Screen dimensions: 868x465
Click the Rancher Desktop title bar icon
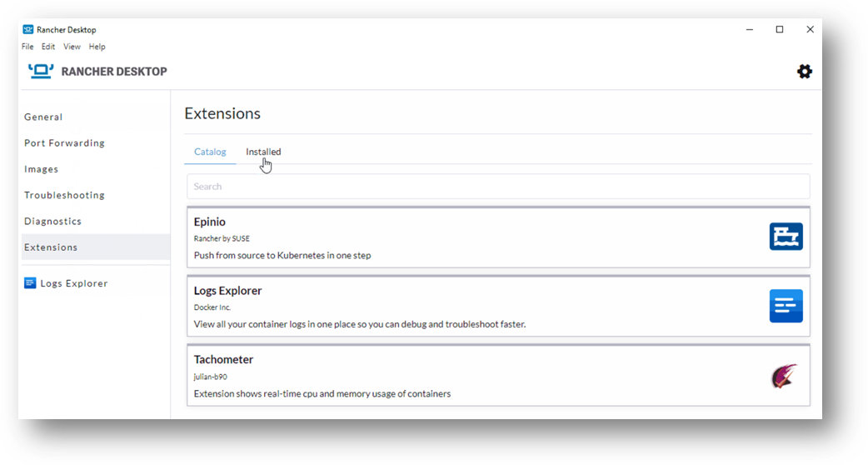pos(27,29)
